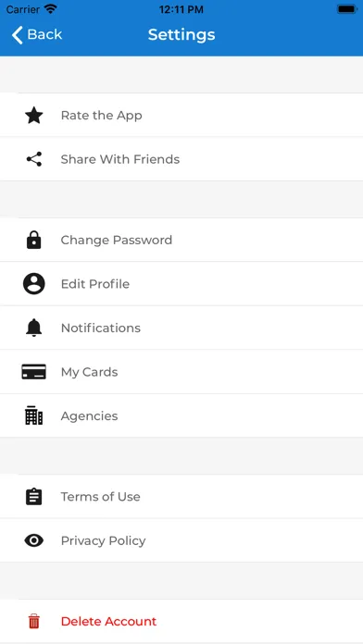Tap the padlock icon

click(x=33, y=240)
